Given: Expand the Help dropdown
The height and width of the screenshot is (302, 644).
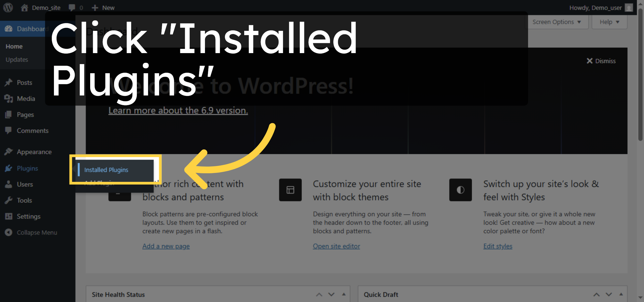Looking at the screenshot, I should 609,22.
